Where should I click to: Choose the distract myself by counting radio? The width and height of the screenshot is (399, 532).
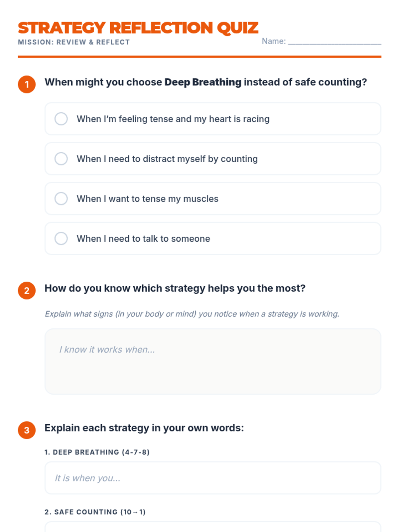click(61, 159)
